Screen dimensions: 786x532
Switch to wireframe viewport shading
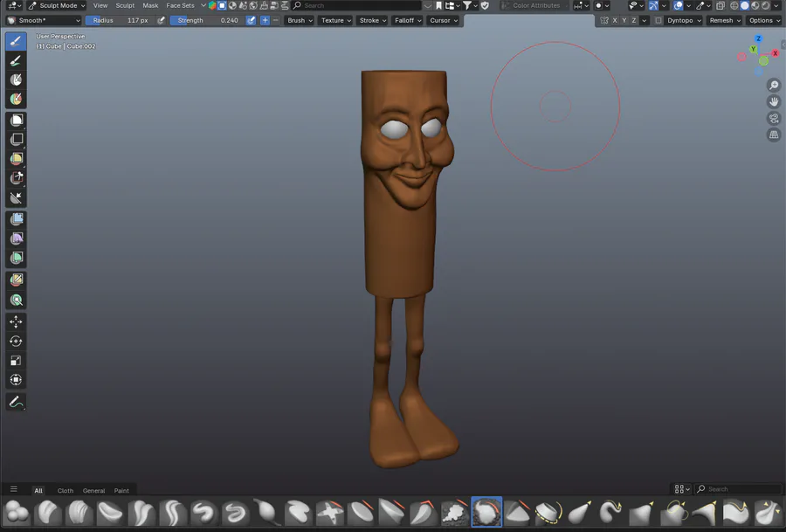point(734,5)
